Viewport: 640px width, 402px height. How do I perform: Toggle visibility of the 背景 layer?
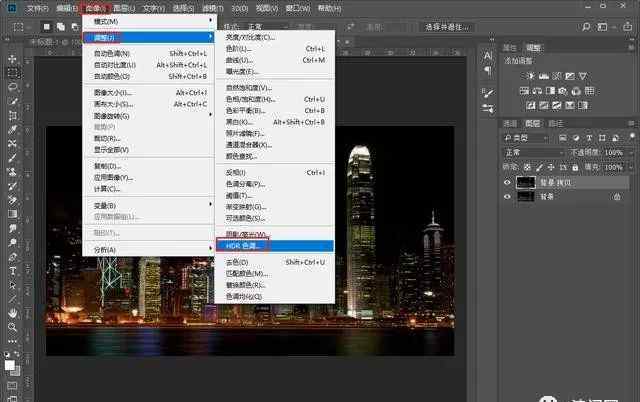point(507,197)
